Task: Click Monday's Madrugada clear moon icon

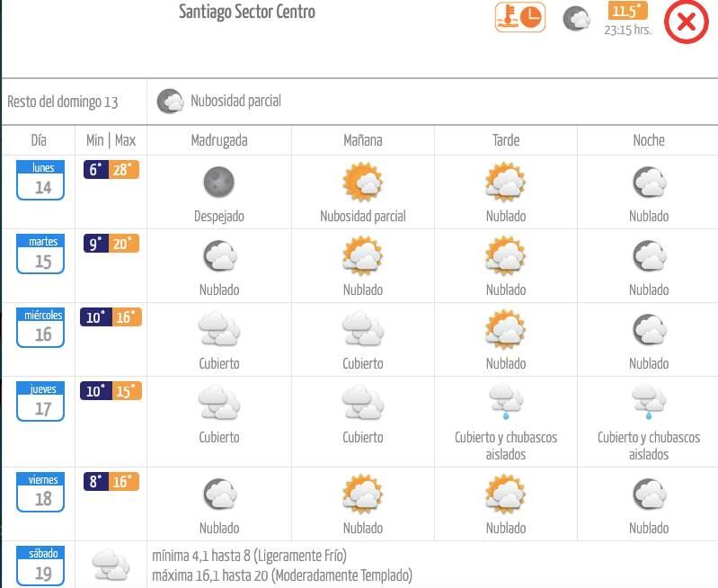Action: [218, 183]
